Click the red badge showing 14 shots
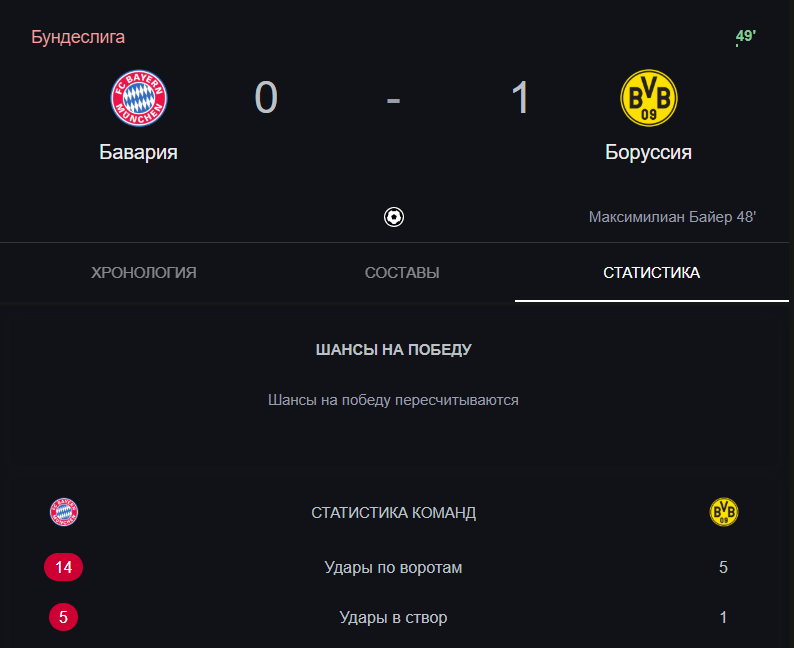Image resolution: width=794 pixels, height=648 pixels. point(64,567)
